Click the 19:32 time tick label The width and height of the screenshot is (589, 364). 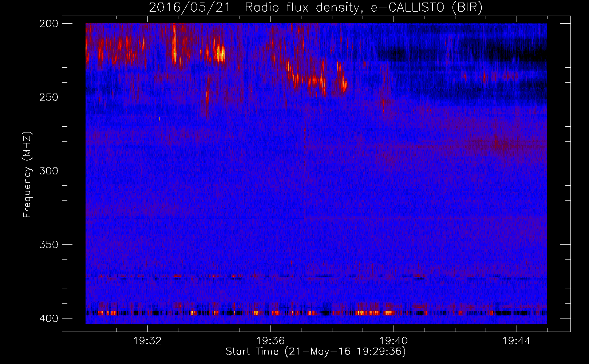point(147,341)
